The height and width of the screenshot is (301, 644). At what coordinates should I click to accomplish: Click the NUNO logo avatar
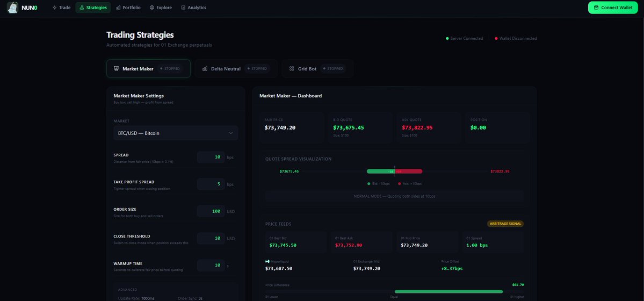13,8
